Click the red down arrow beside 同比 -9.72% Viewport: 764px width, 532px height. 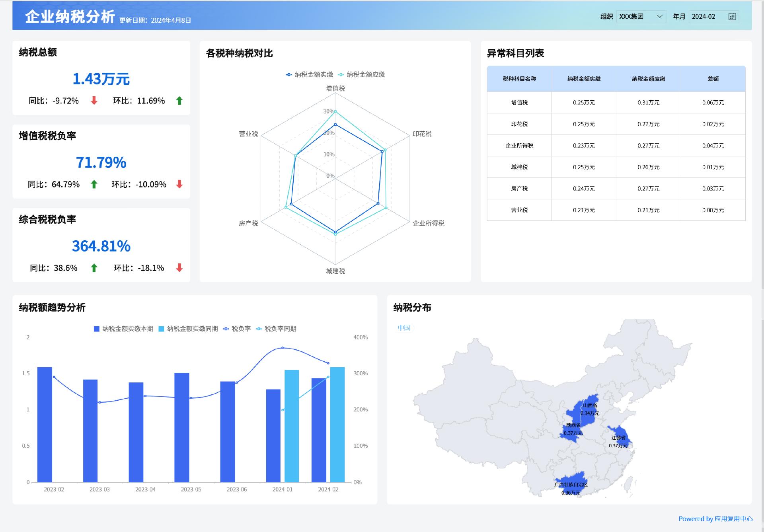pos(94,101)
